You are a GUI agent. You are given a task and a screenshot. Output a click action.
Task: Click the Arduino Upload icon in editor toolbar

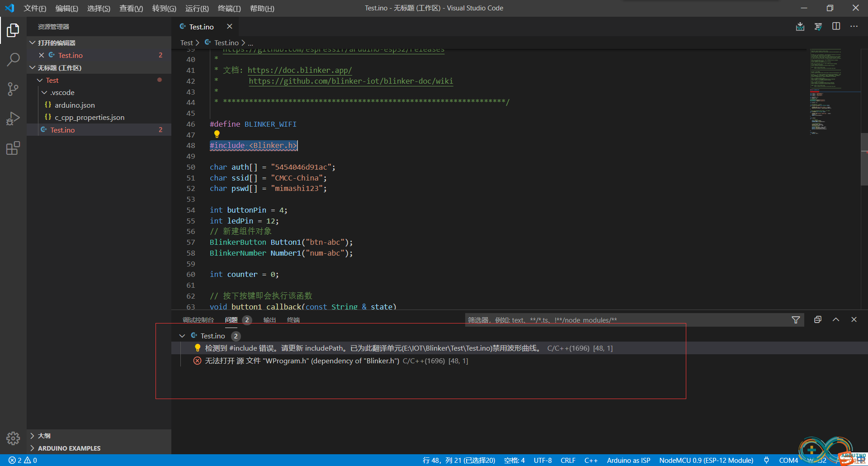pos(800,27)
